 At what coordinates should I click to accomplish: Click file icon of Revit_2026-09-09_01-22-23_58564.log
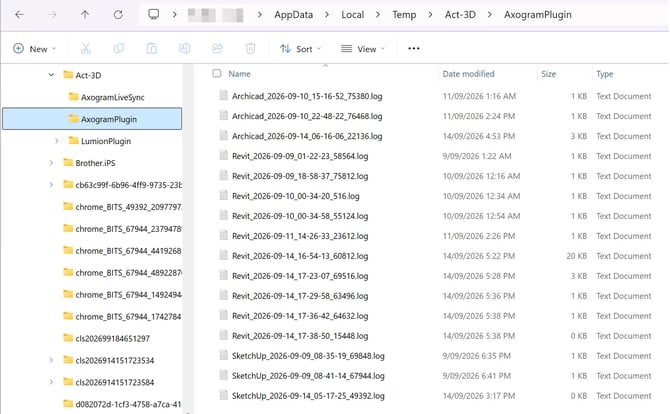223,155
